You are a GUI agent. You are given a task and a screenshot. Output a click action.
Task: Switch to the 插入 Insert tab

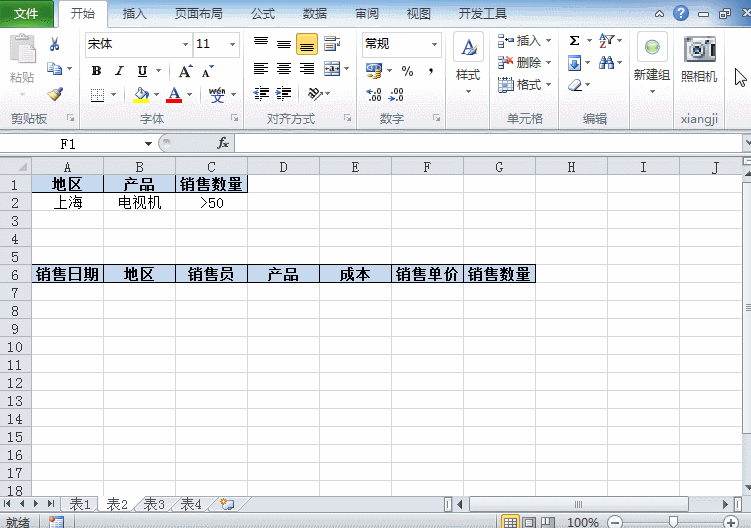[x=134, y=13]
